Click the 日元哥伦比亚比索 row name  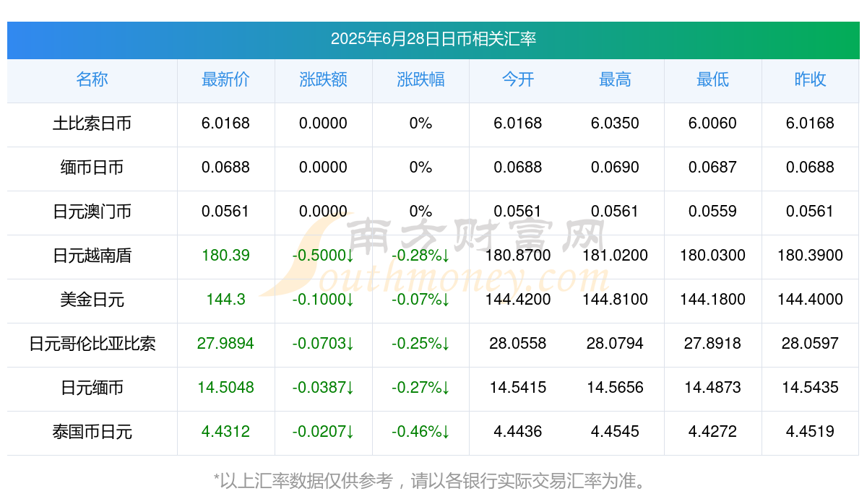coord(92,344)
